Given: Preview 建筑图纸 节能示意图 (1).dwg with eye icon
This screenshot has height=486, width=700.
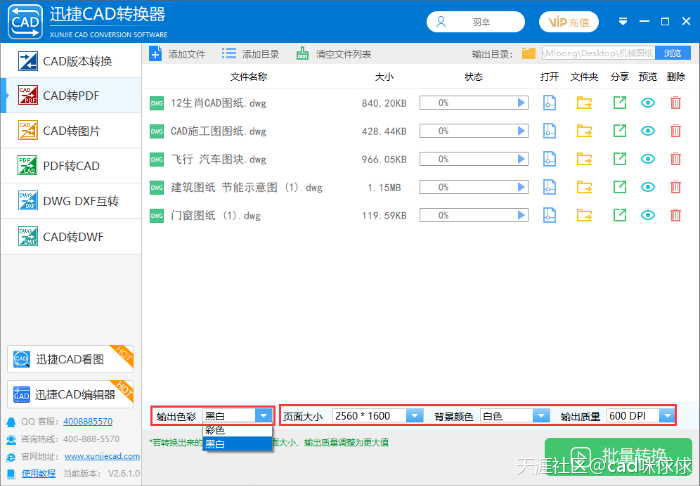Looking at the screenshot, I should click(x=648, y=187).
